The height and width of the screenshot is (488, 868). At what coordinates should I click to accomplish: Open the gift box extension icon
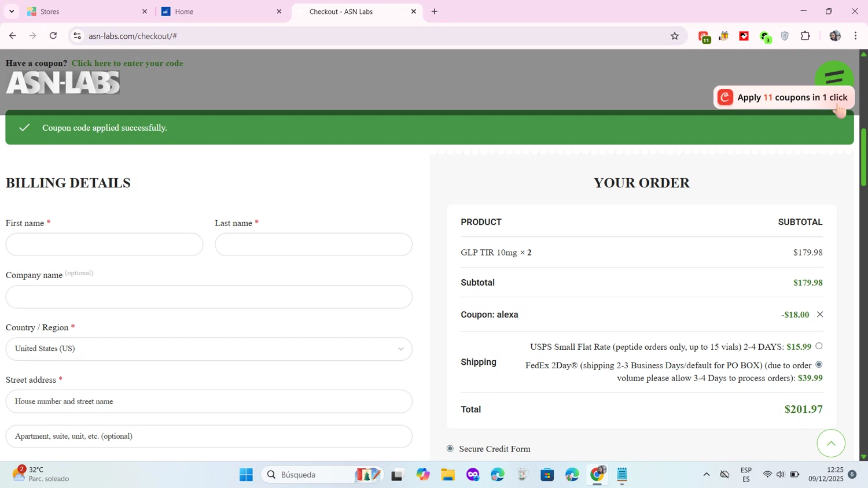tap(724, 36)
